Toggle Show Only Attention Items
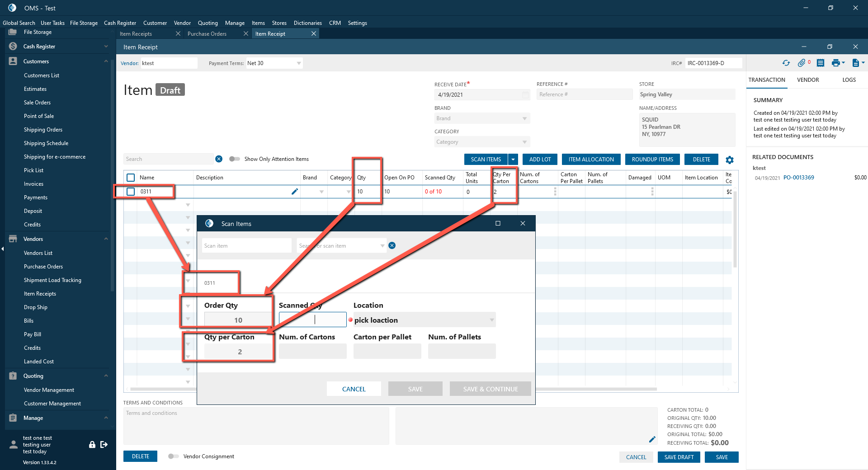This screenshot has width=868, height=470. point(235,159)
